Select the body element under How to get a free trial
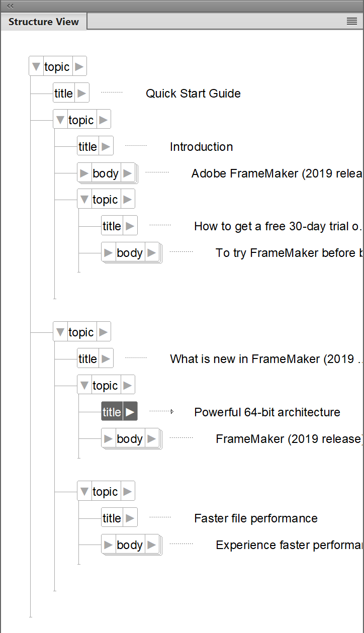This screenshot has height=633, width=364. point(130,252)
